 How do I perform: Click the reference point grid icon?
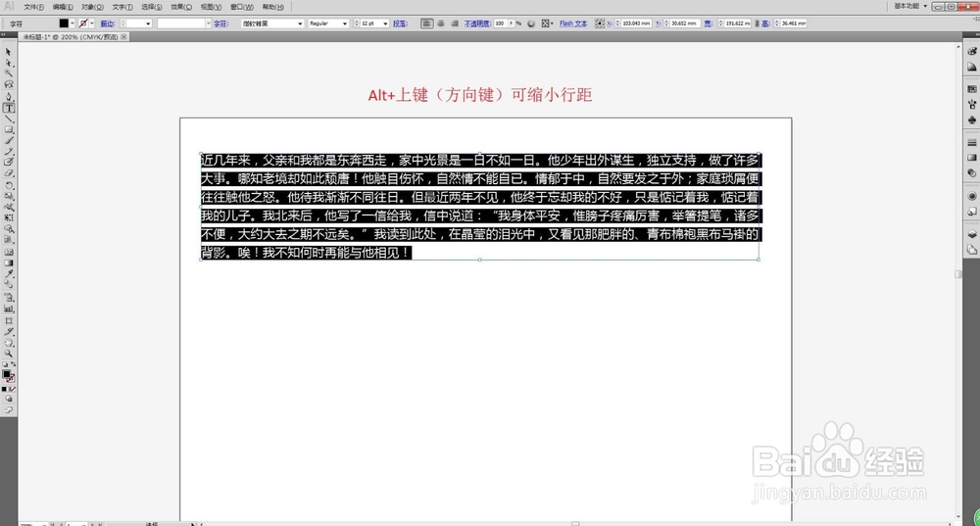coord(600,24)
